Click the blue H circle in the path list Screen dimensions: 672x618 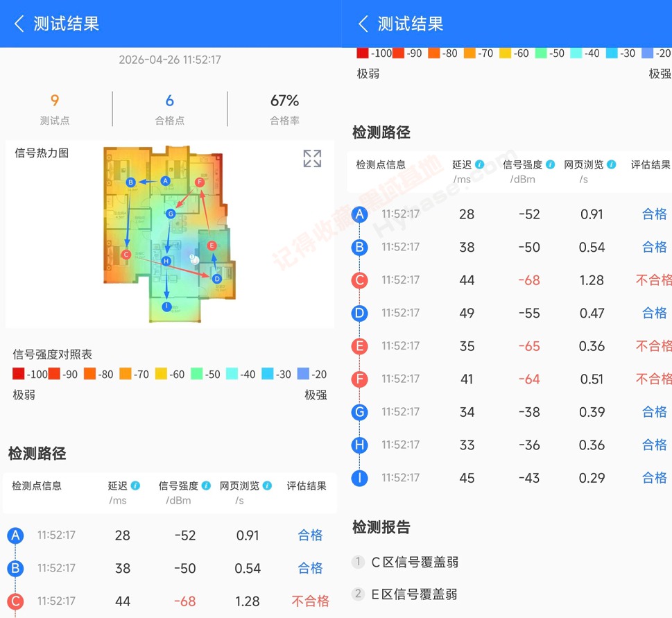tap(359, 445)
